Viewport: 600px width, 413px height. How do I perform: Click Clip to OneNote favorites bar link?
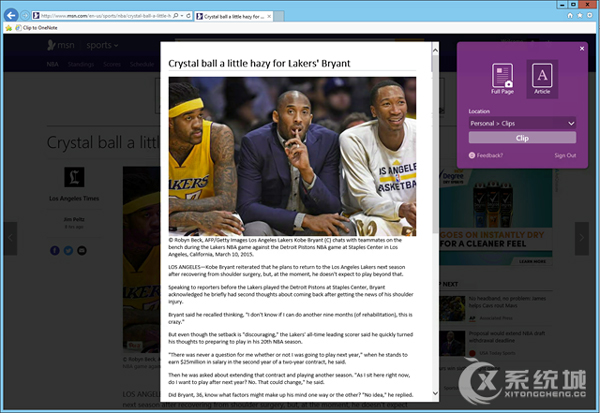36,28
